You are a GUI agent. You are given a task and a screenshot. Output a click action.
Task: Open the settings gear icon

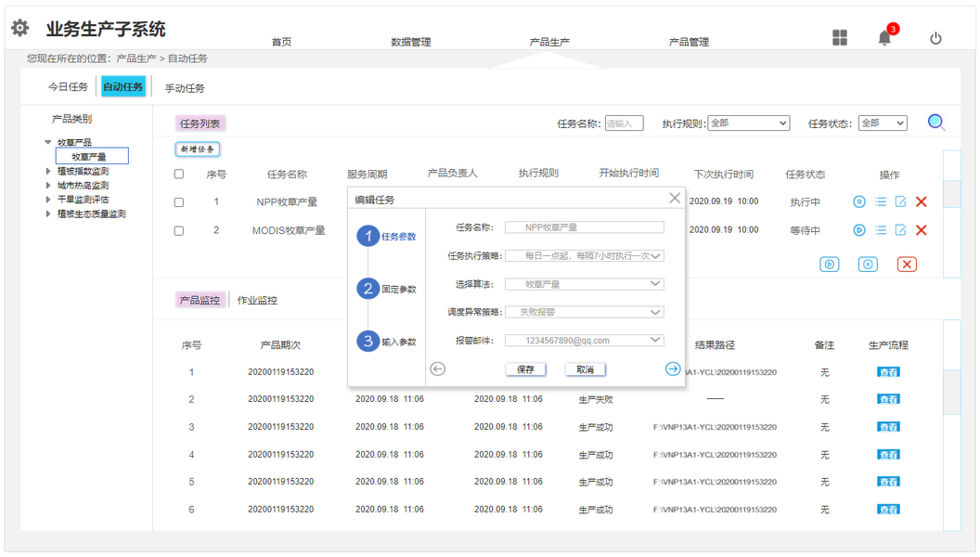point(20,28)
